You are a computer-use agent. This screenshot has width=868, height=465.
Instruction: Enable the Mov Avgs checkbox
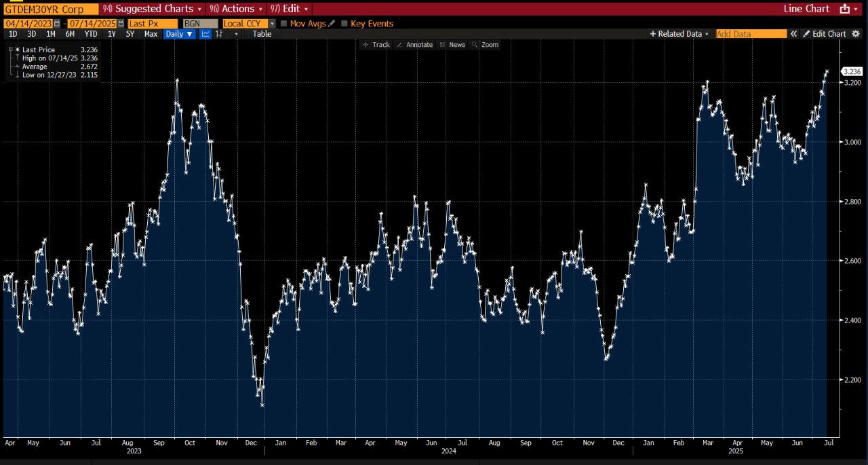[284, 24]
